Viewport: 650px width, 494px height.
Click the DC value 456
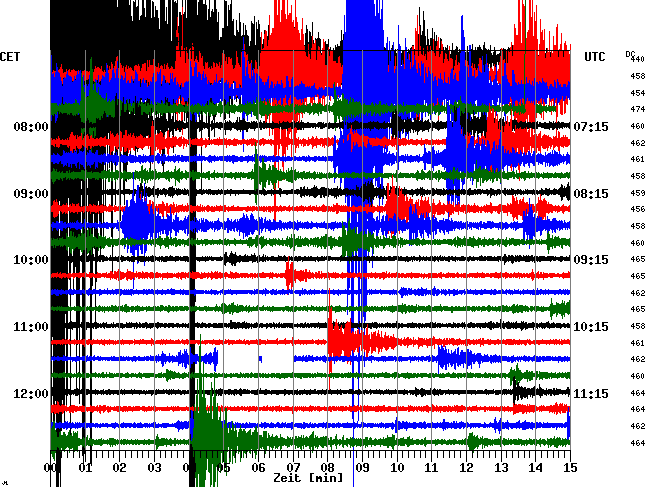click(638, 210)
